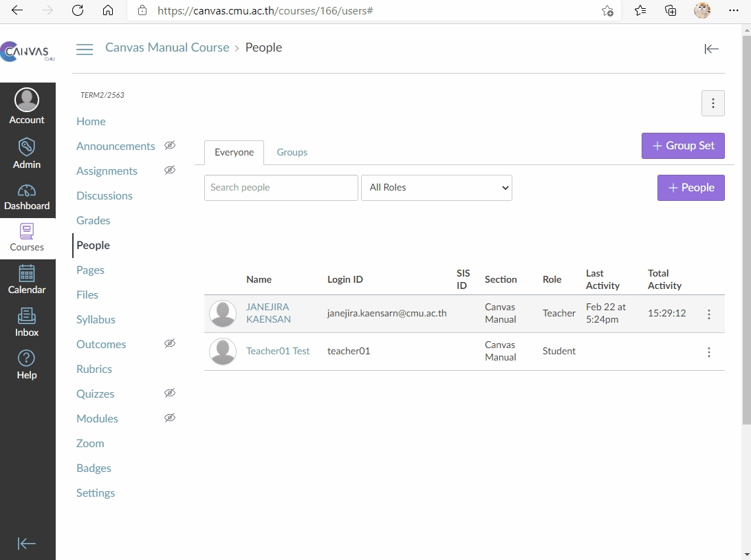Click the hamburger course menu icon

coord(85,49)
